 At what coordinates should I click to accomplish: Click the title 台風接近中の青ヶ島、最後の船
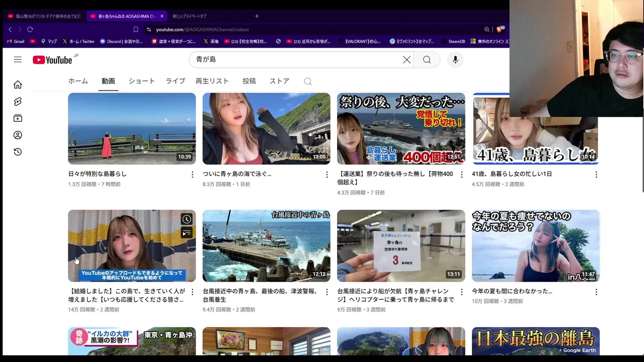point(260,295)
